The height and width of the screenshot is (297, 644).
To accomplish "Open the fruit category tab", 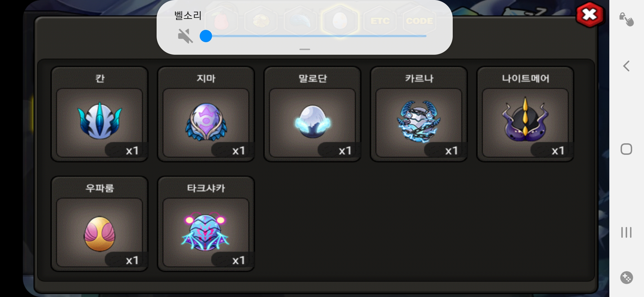I will 222,21.
